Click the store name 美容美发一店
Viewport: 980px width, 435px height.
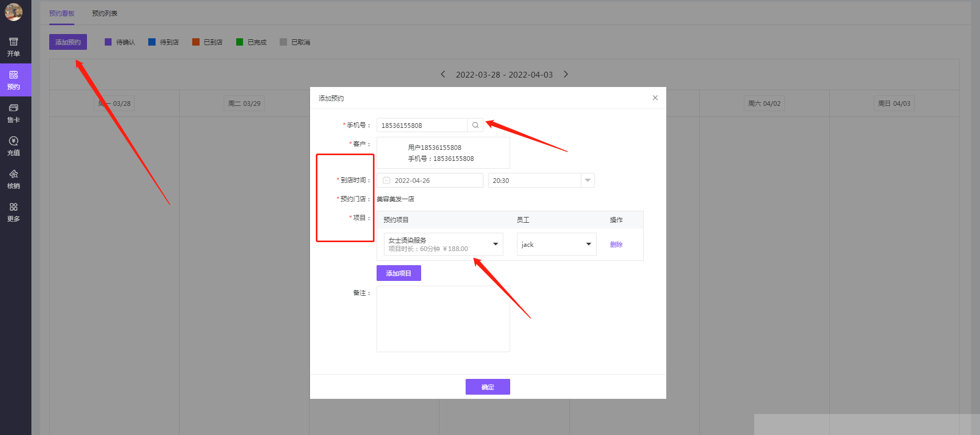395,199
